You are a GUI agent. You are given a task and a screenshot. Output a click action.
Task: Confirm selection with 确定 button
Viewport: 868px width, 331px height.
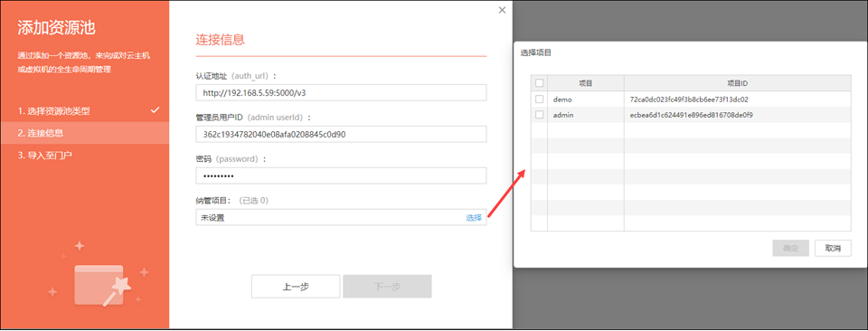[x=790, y=248]
